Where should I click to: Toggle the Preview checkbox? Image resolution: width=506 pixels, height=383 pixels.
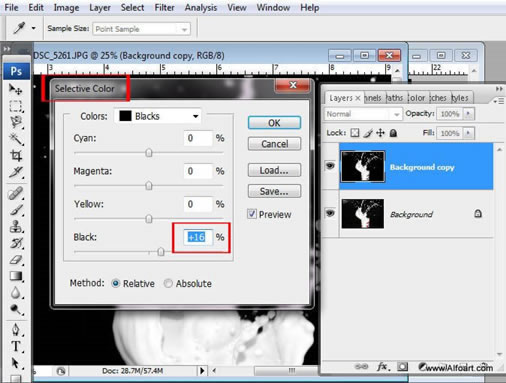click(x=252, y=214)
